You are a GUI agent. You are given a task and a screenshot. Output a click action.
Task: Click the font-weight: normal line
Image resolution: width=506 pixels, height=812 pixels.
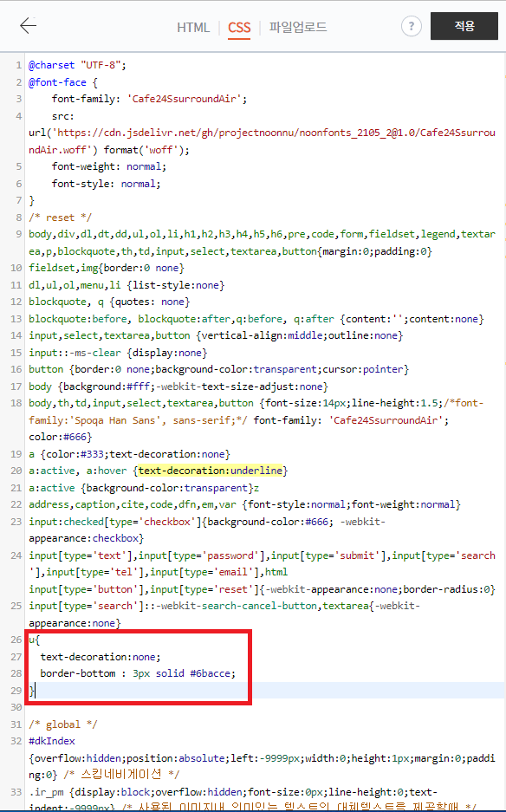click(x=109, y=166)
